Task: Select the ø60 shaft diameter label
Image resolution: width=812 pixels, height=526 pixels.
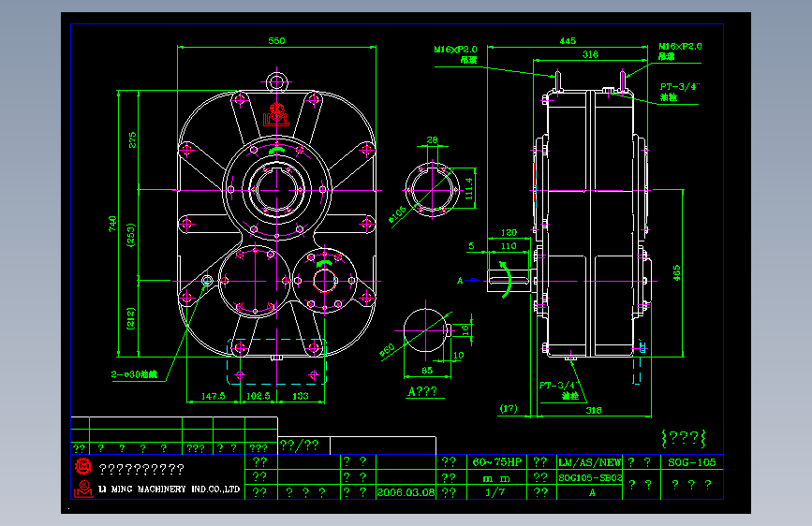Action: tap(387, 350)
